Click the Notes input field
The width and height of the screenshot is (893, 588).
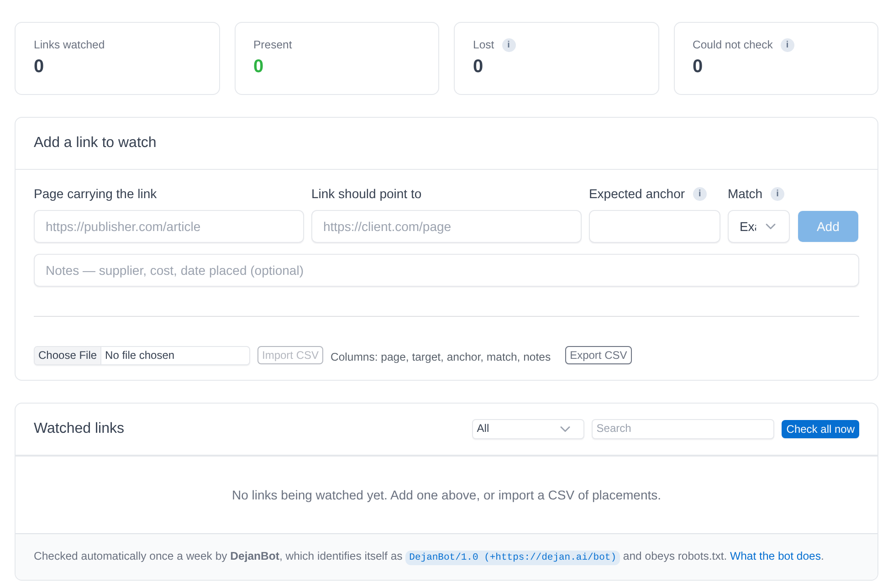click(x=446, y=270)
